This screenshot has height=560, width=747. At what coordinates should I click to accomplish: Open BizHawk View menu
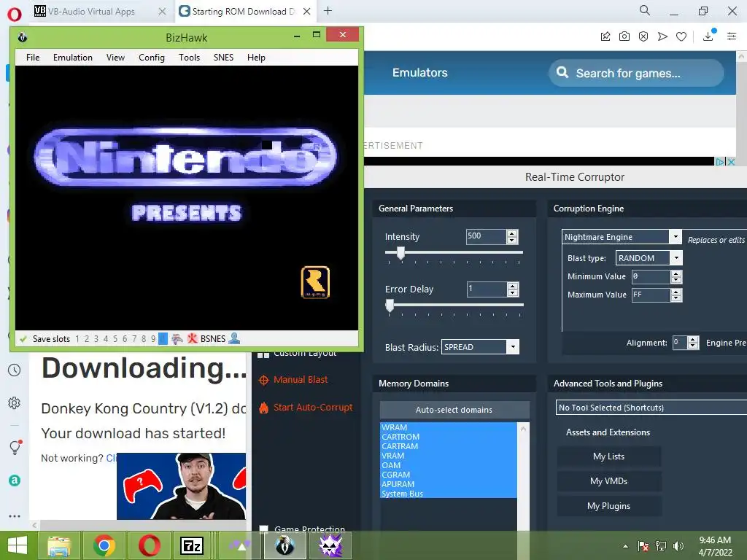coord(115,58)
